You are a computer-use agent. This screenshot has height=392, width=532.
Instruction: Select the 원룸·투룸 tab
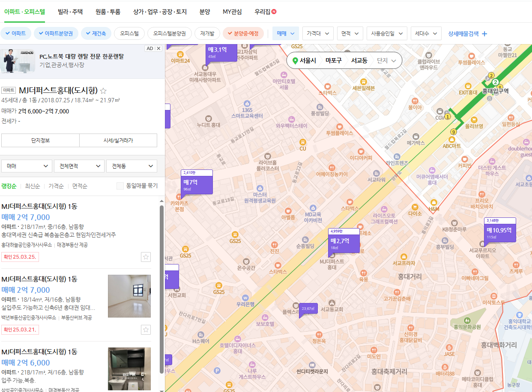click(108, 12)
